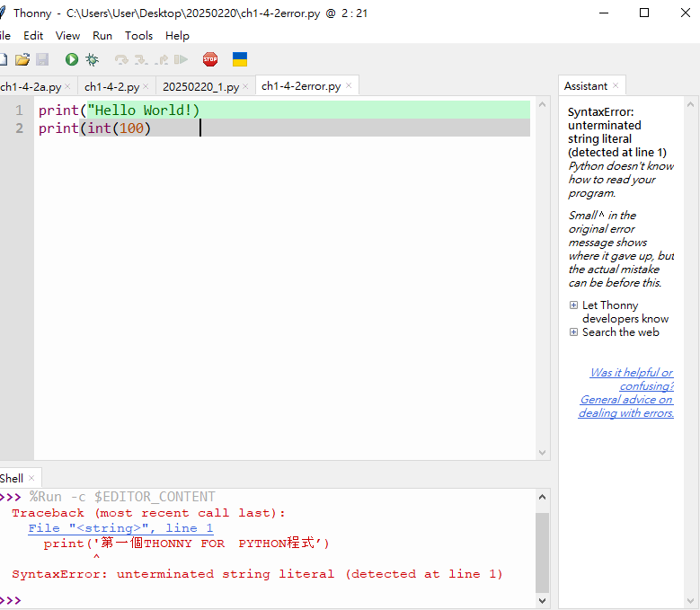Open the Run menu

click(x=102, y=35)
